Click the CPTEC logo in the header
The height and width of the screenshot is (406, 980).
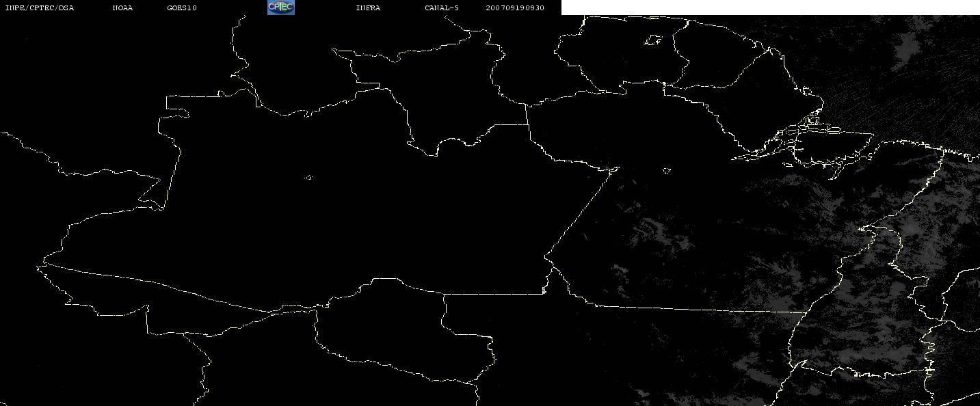(x=280, y=7)
